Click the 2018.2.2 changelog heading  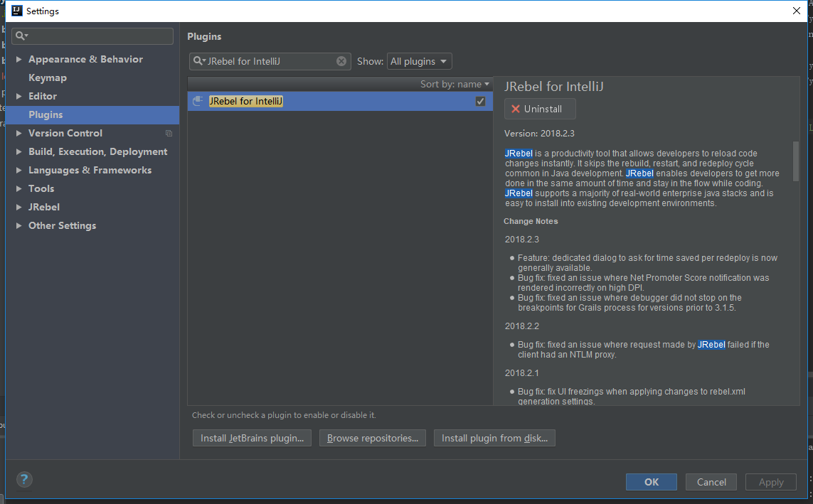(x=522, y=326)
